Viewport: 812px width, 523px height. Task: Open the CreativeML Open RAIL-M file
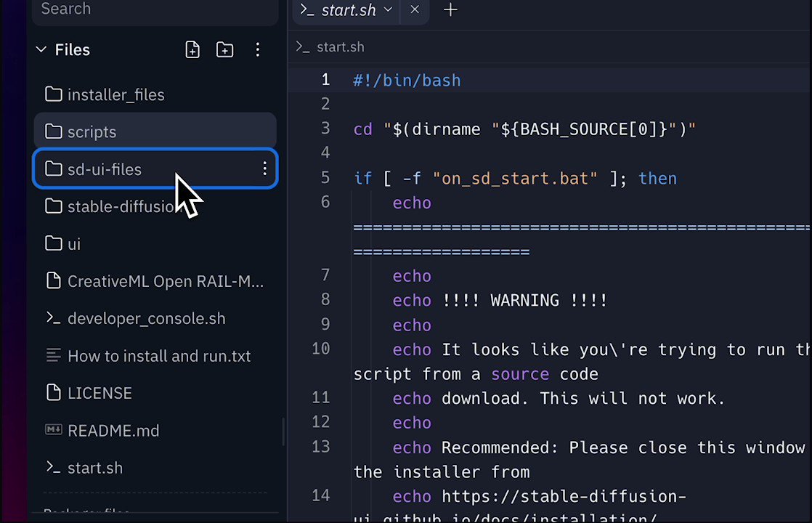click(155, 281)
